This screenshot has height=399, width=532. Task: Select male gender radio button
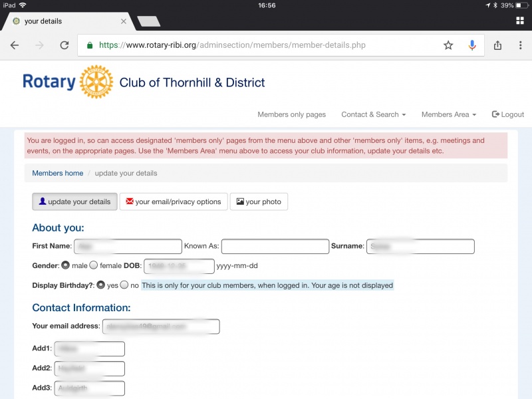point(65,265)
